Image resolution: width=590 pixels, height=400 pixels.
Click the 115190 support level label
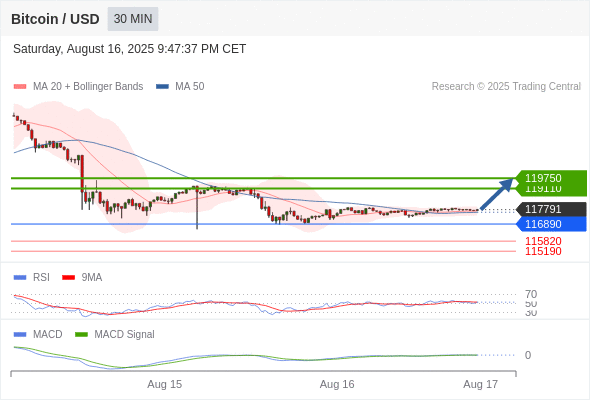point(543,251)
